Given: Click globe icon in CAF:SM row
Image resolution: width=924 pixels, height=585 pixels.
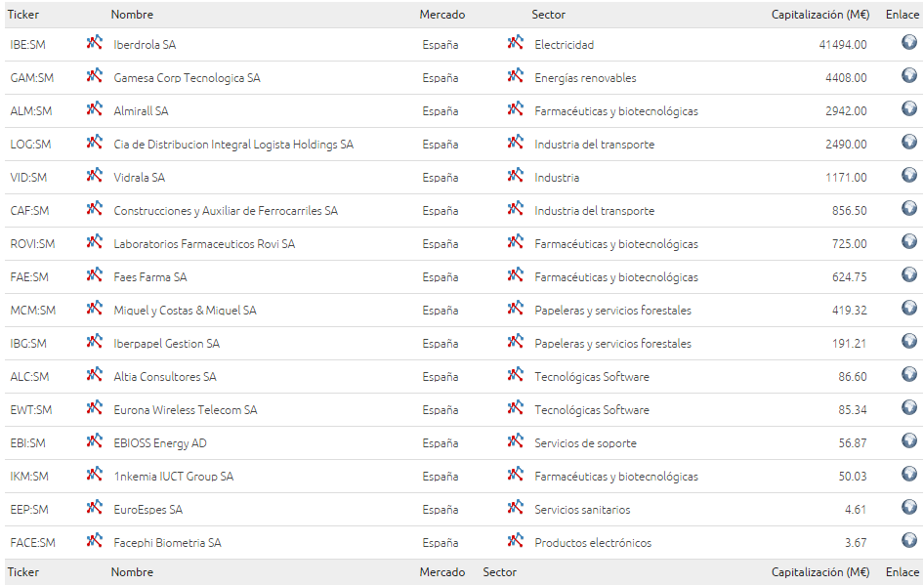Looking at the screenshot, I should 909,208.
